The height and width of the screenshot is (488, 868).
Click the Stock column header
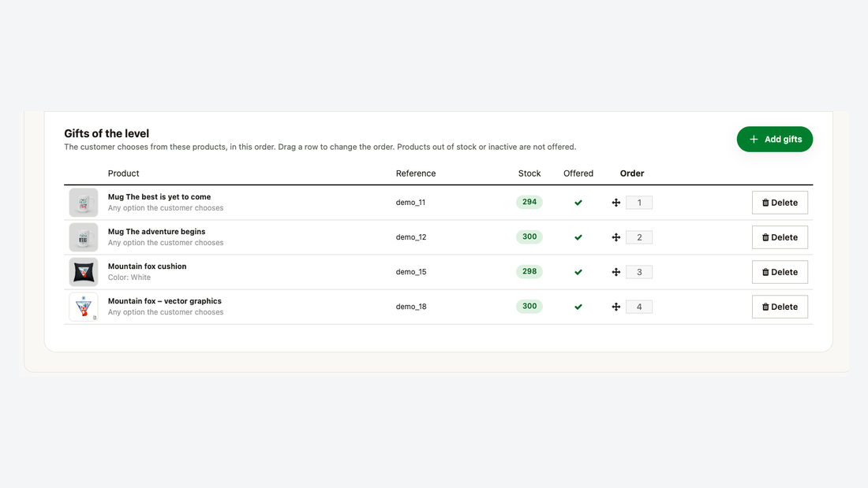[x=529, y=173]
